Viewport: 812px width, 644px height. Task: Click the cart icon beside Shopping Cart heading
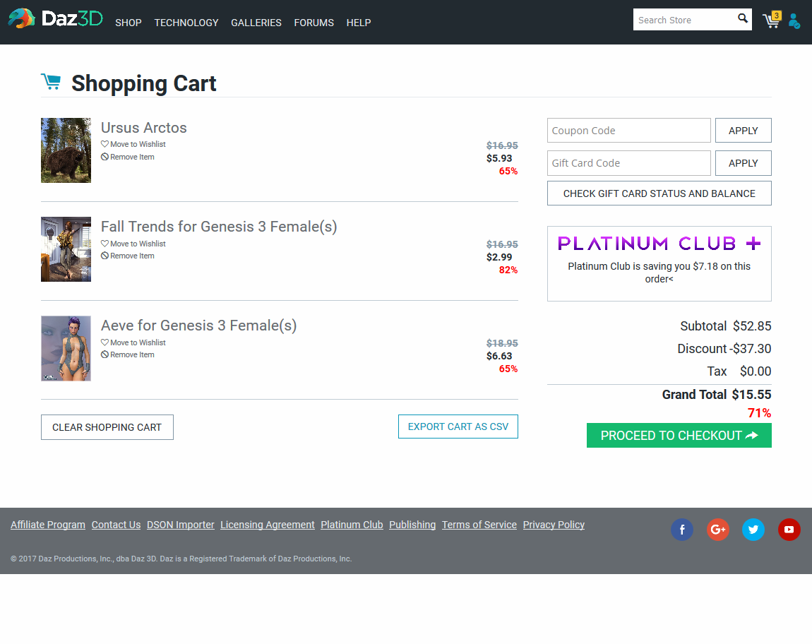pyautogui.click(x=51, y=82)
